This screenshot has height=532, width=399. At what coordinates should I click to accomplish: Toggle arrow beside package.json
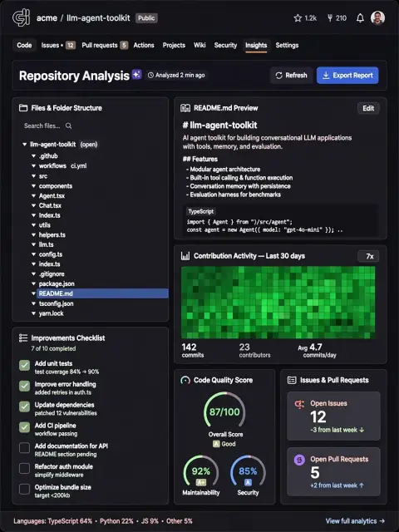coord(33,283)
